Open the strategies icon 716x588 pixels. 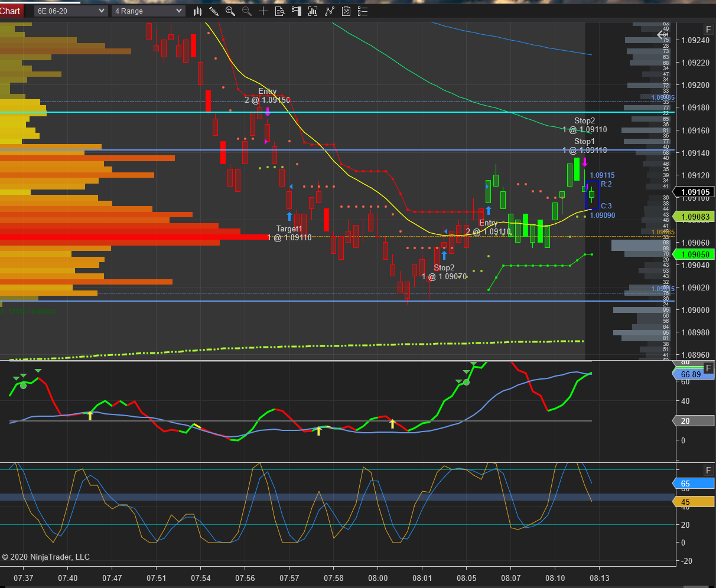346,11
